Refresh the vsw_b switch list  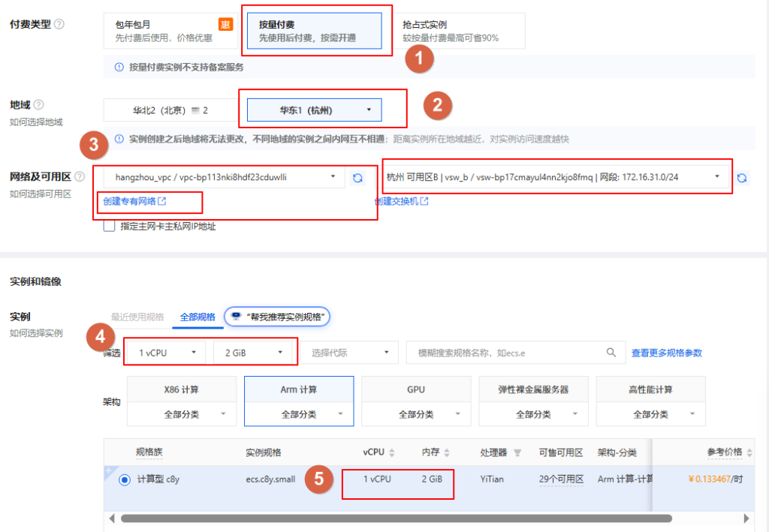[x=742, y=177]
